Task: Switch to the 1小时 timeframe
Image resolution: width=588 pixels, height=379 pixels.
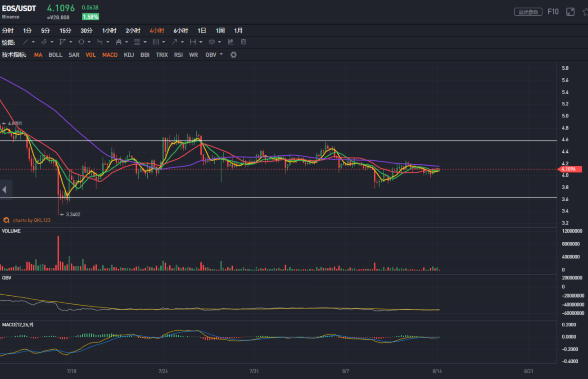Action: (x=109, y=31)
